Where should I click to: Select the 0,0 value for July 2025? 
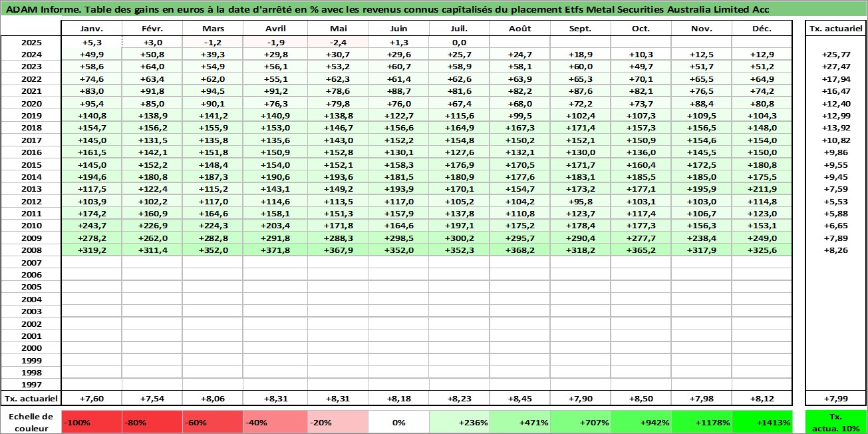[x=459, y=42]
